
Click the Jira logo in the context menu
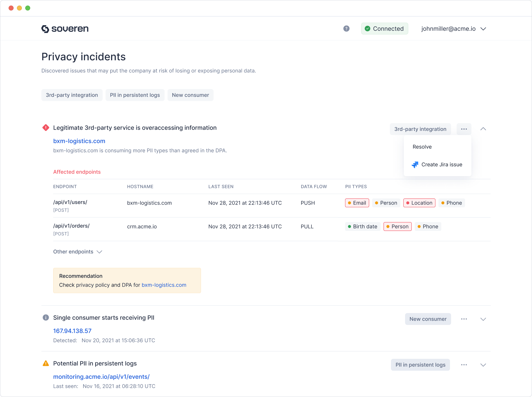pos(415,164)
